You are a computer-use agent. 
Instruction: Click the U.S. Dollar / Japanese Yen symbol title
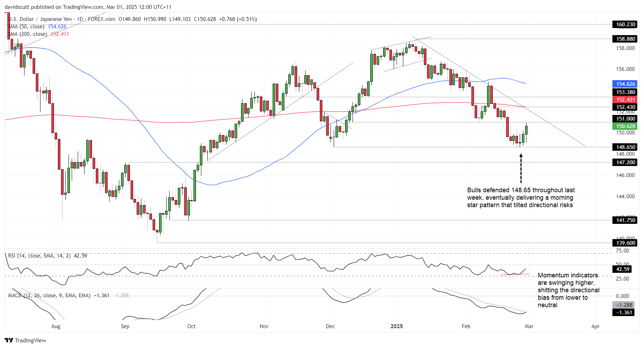40,19
